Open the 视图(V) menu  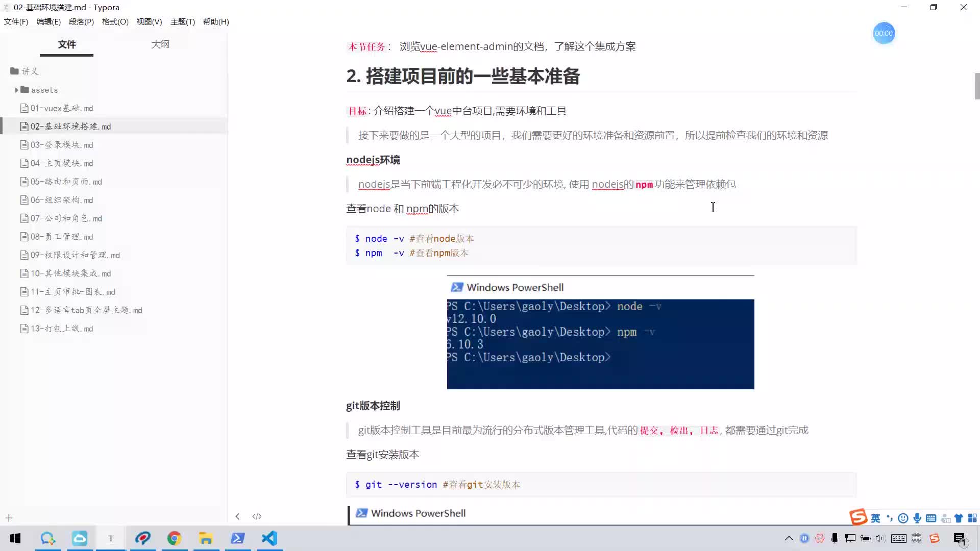click(x=149, y=21)
